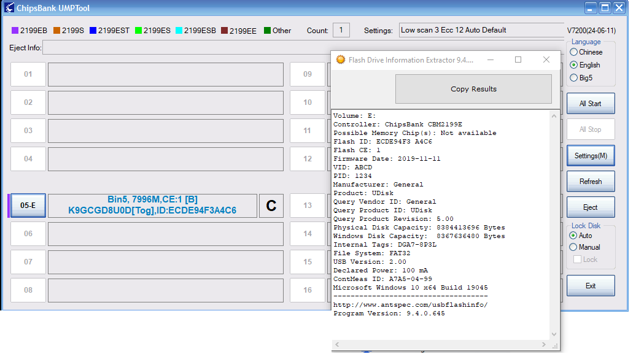Click the All Start button
644x354 pixels.
pos(591,104)
